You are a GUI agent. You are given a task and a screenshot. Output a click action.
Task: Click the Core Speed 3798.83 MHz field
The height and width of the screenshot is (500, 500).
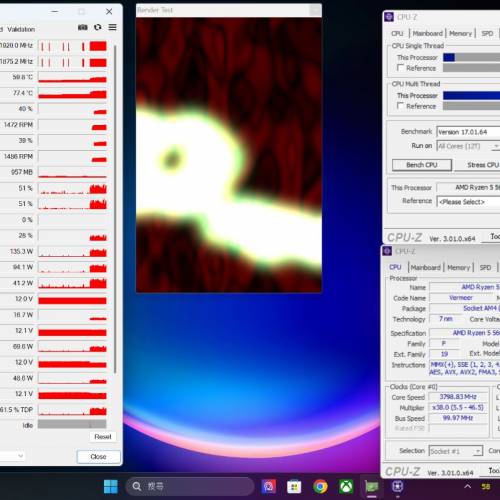(x=458, y=397)
